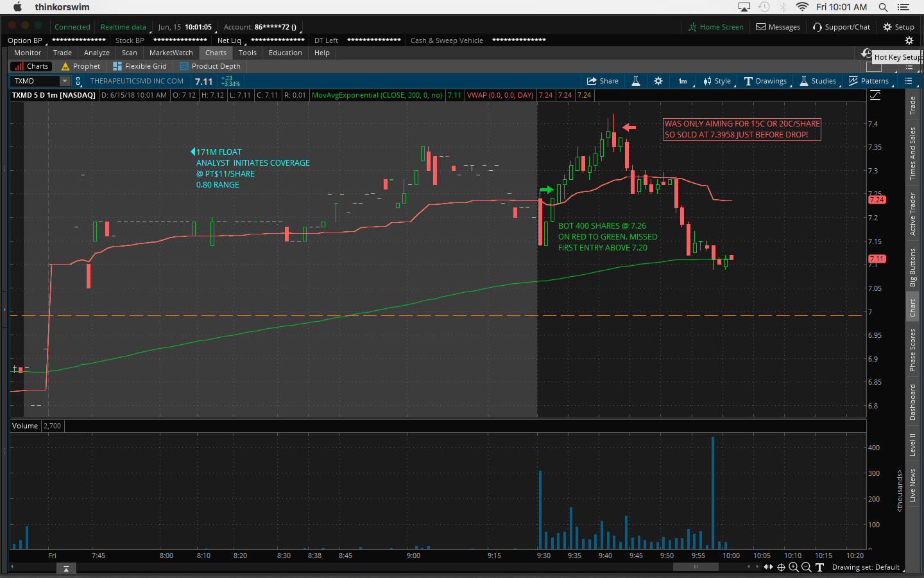The height and width of the screenshot is (578, 924).
Task: Expand the left sidebar panel arrow
Action: tap(4, 310)
